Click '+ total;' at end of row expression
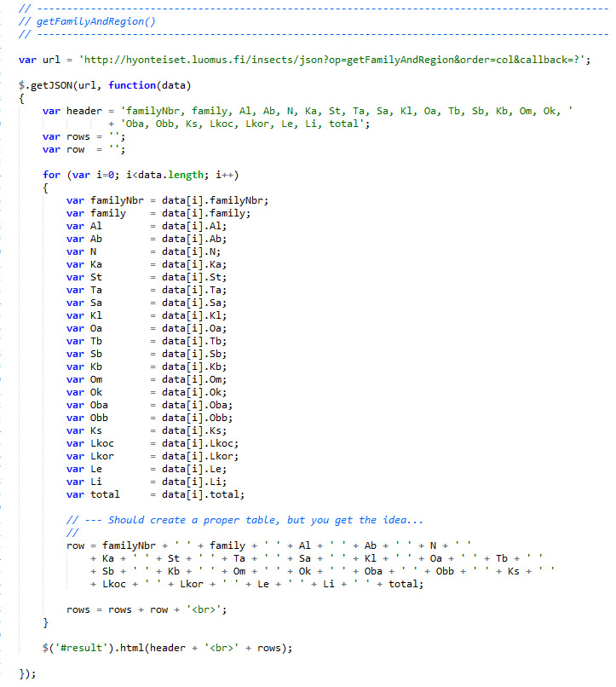Image resolution: width=616 pixels, height=687 pixels. (400, 584)
